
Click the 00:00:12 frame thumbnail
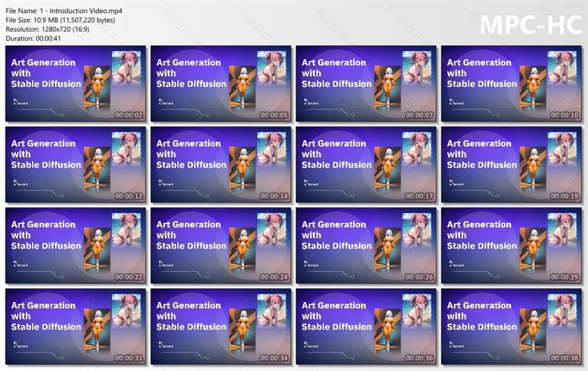[x=76, y=165]
